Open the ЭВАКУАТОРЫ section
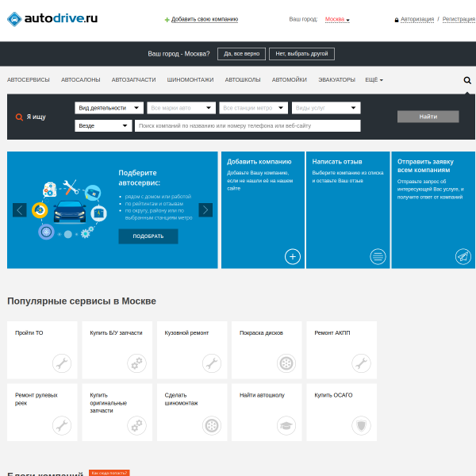Image resolution: width=476 pixels, height=476 pixels. (336, 80)
